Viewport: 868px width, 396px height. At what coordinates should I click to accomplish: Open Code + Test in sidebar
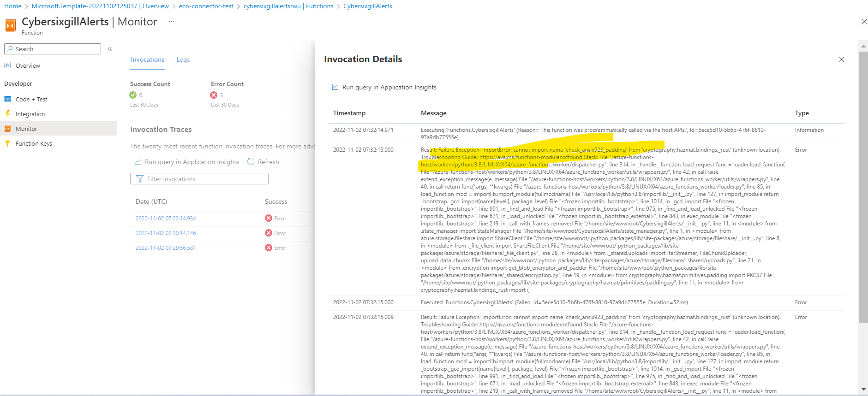point(31,99)
